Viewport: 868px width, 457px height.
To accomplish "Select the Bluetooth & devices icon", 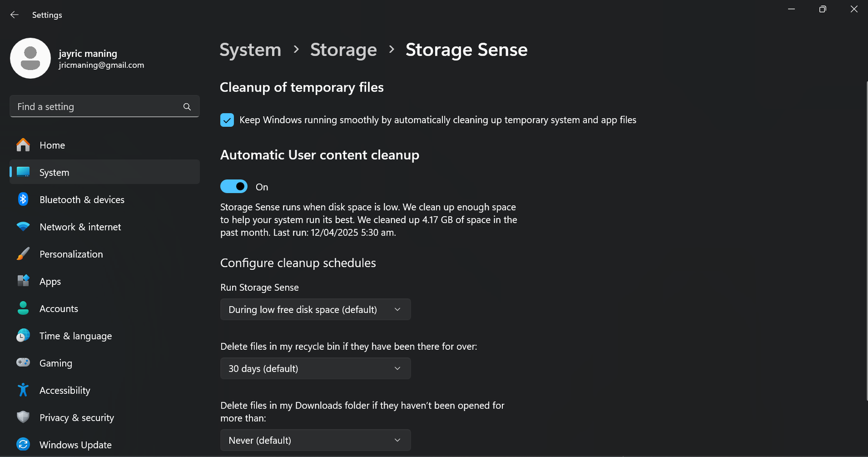I will (23, 199).
